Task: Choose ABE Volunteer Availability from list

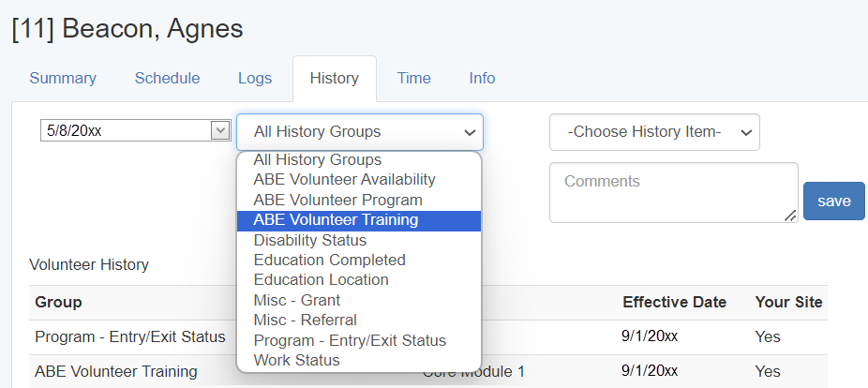Action: (x=344, y=180)
